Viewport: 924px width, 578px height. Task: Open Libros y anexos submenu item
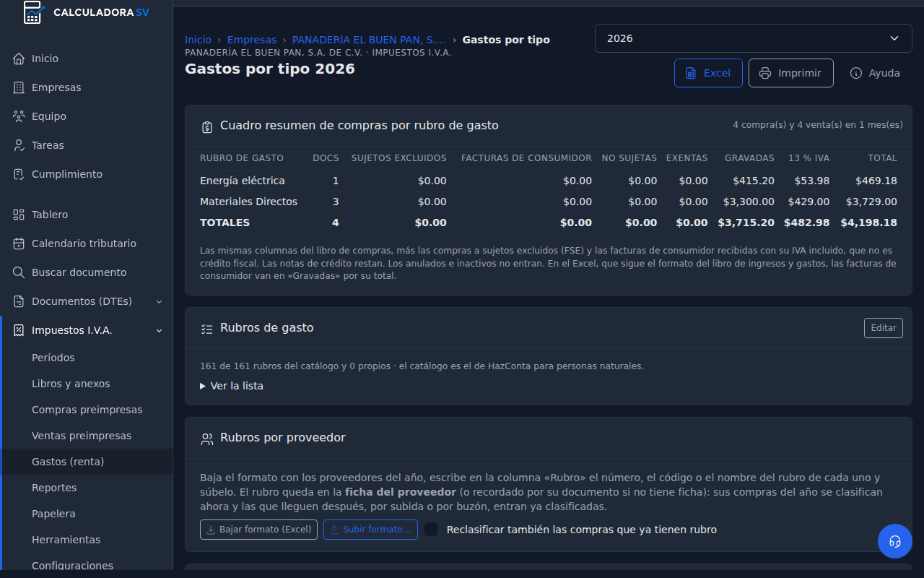[71, 384]
